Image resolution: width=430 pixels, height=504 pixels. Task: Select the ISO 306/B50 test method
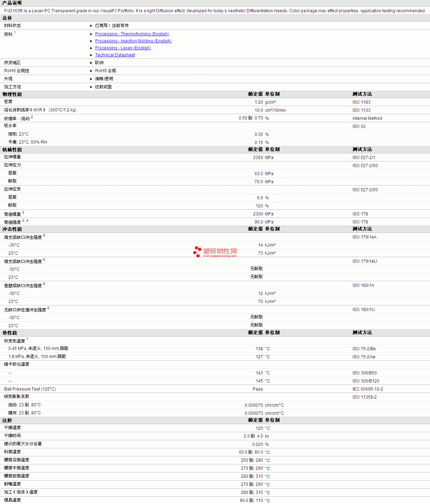click(x=365, y=373)
